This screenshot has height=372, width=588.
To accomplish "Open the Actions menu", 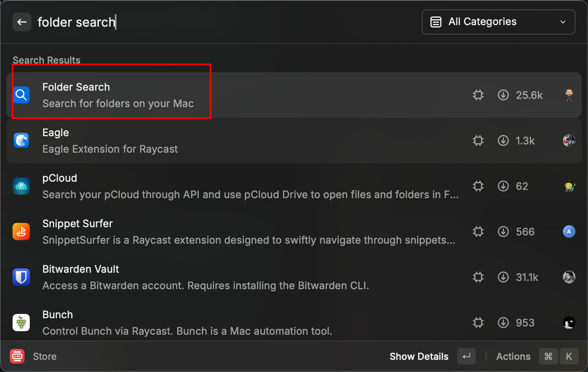I will tap(514, 356).
